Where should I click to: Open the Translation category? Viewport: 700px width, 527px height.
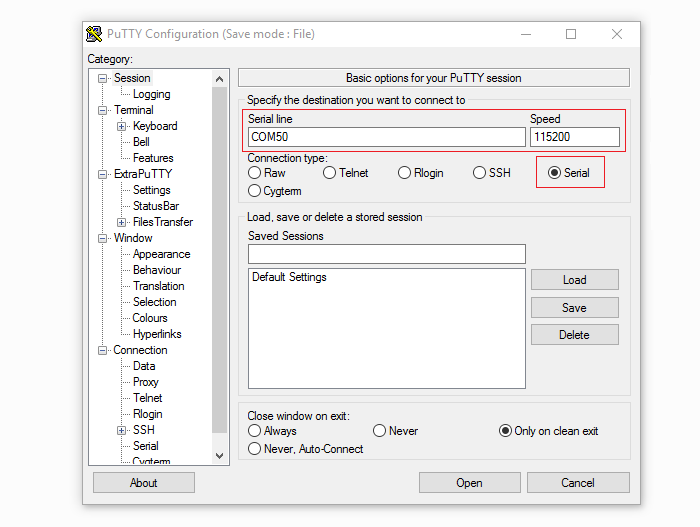tap(158, 286)
